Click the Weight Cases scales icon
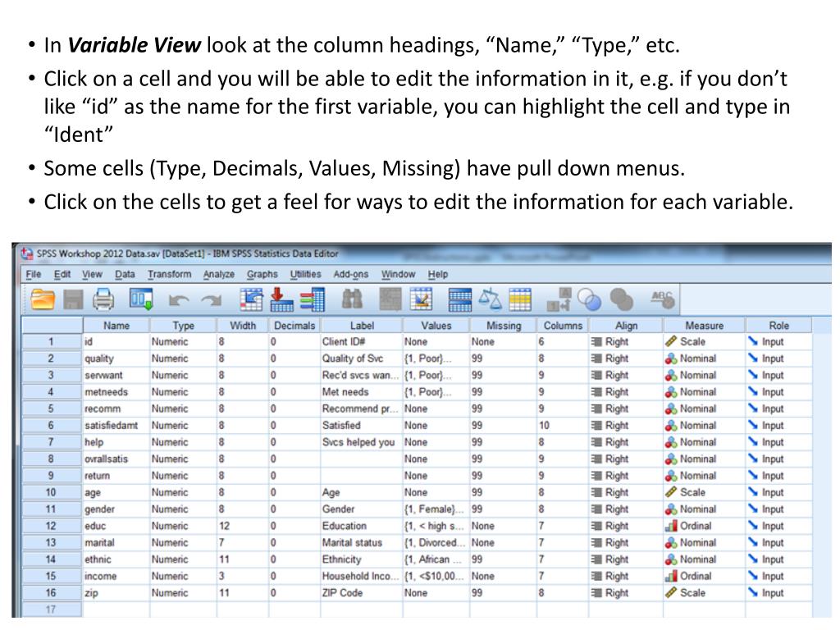Screen dimensions: 840x630 click(491, 299)
